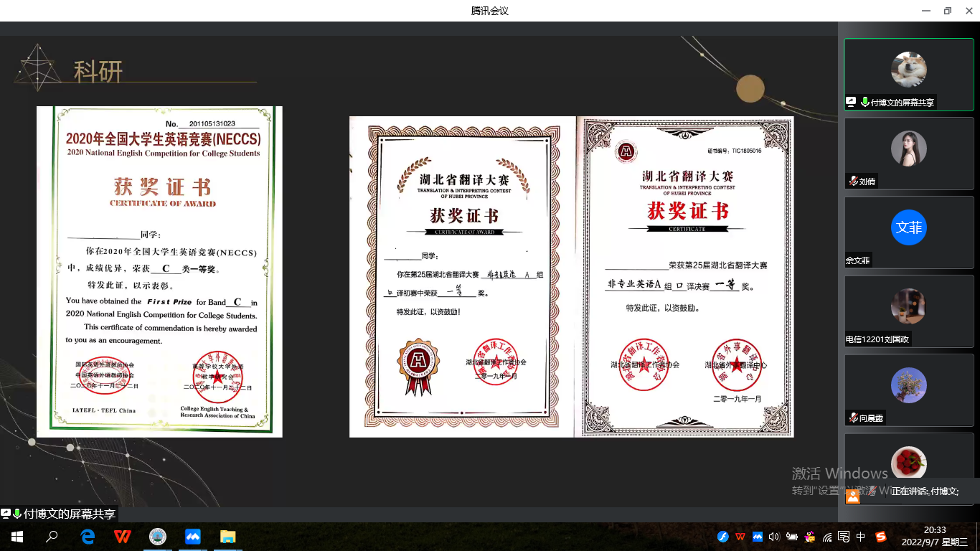Open Windows search magnifier icon
Viewport: 980px width, 551px height.
pyautogui.click(x=52, y=537)
